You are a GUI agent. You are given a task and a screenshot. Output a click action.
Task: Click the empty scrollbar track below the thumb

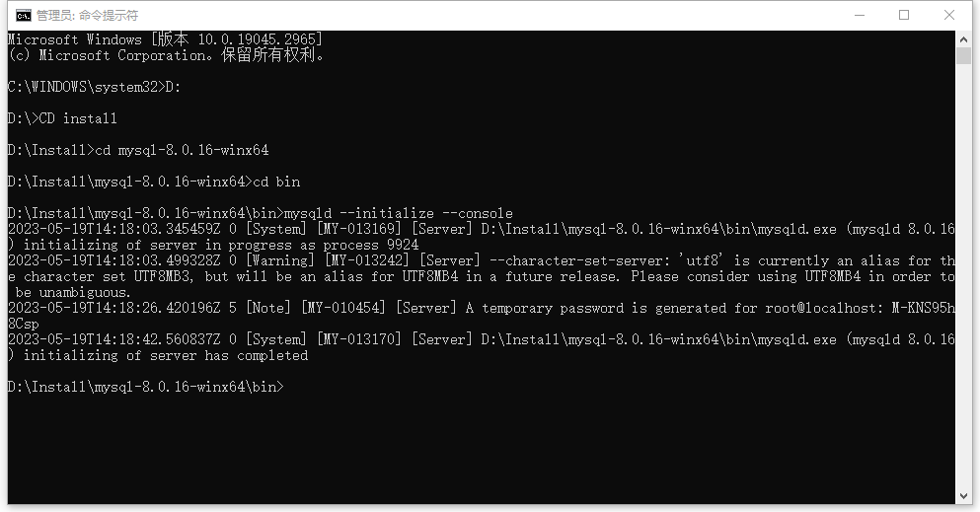click(x=964, y=296)
